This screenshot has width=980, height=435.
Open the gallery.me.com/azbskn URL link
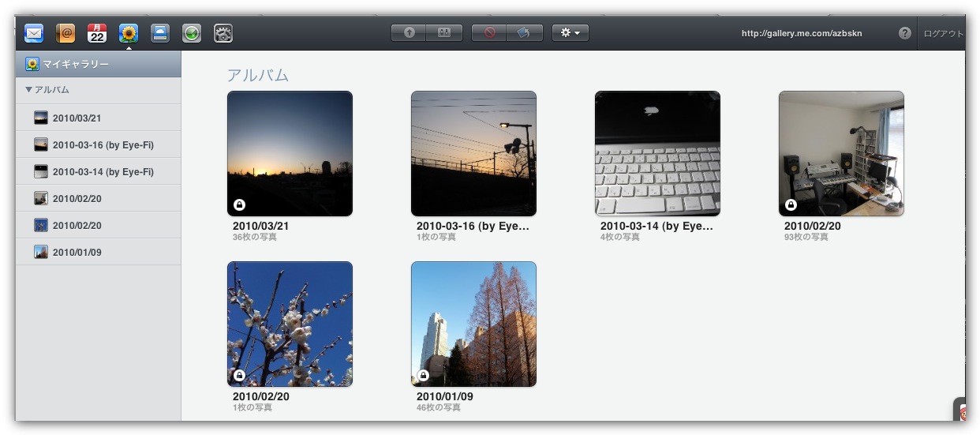(x=800, y=34)
